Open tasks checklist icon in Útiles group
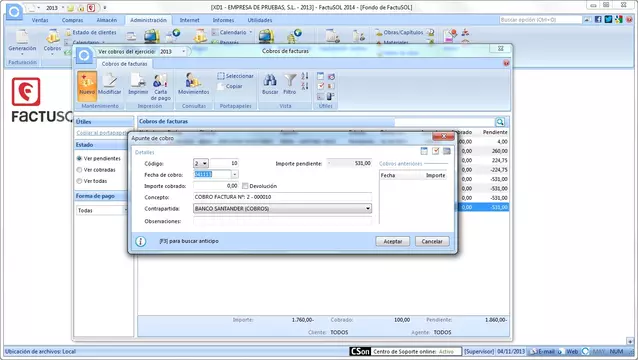 [321, 86]
